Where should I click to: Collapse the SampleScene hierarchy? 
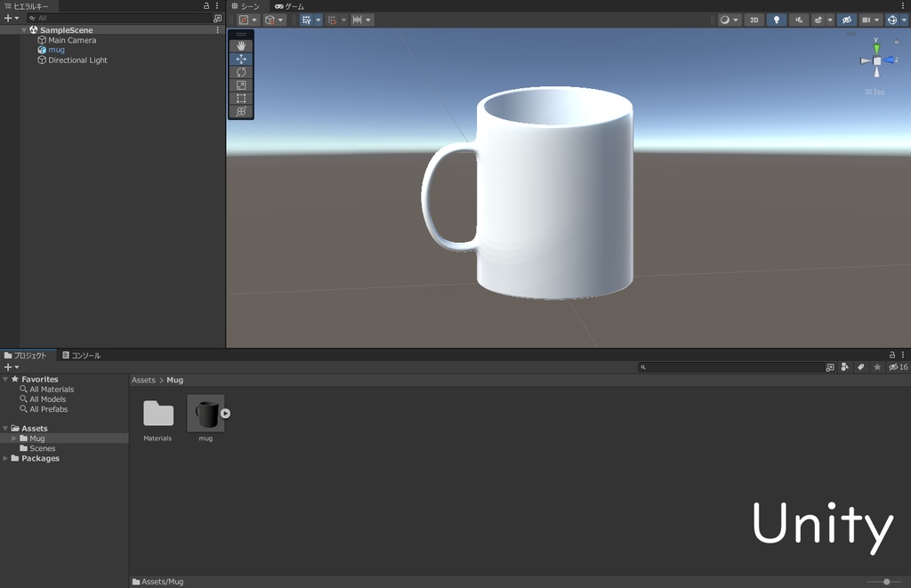point(25,29)
